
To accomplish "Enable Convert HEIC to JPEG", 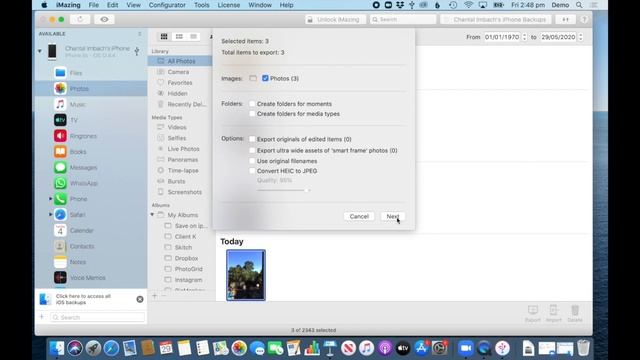I will click(x=252, y=171).
